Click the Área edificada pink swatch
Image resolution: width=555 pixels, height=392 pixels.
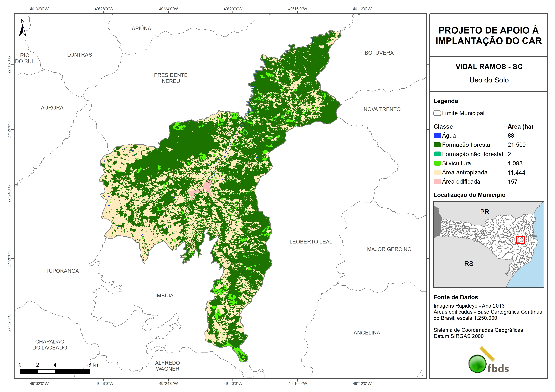(x=437, y=182)
